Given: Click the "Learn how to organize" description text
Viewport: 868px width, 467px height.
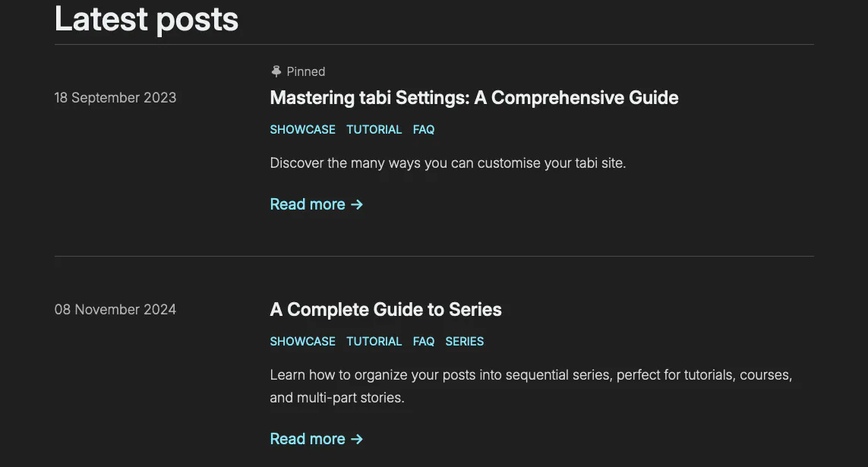Looking at the screenshot, I should click(x=531, y=375).
